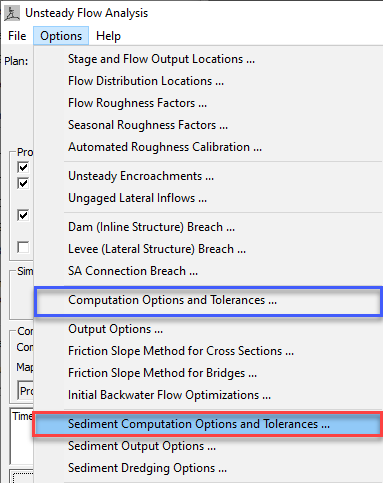The image size is (383, 483).
Task: Enable the unchecked checkbox on left panel
Action: click(x=23, y=247)
